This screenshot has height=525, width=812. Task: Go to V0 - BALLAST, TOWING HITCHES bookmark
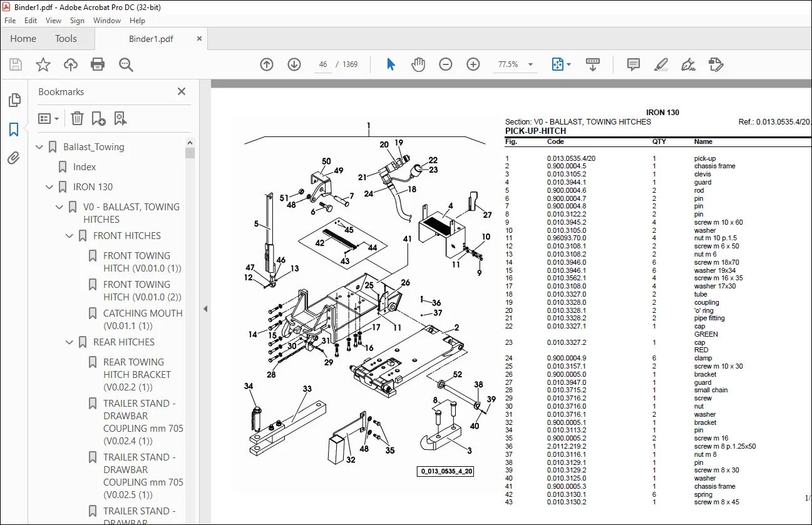[131, 213]
